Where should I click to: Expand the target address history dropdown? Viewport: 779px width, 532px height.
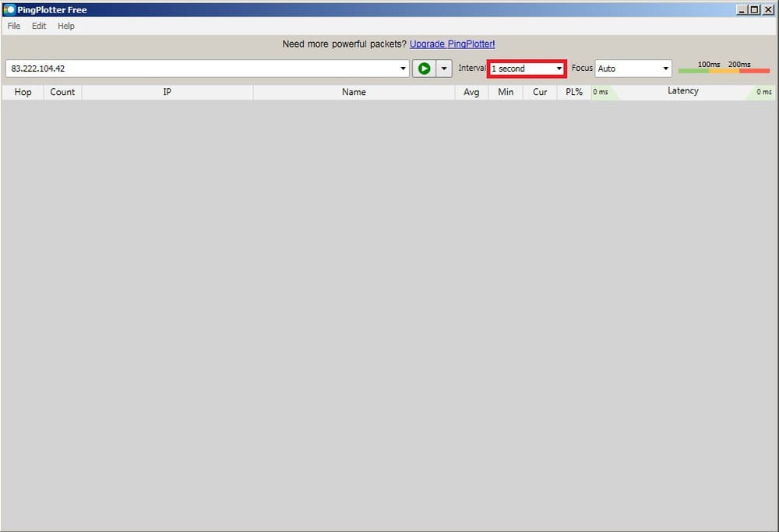click(403, 69)
